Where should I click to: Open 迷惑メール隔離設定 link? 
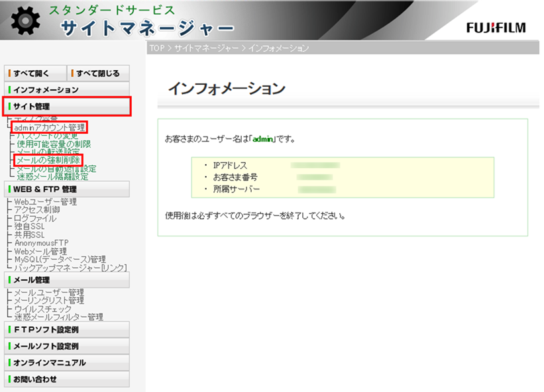52,177
